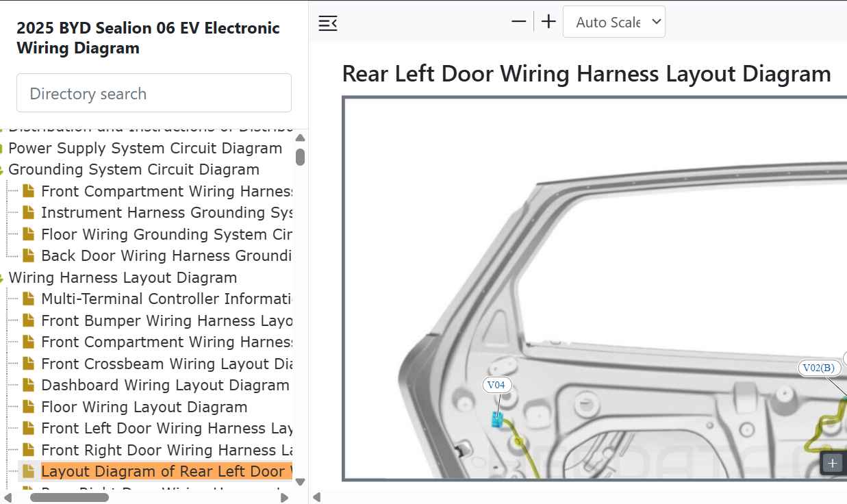
Task: Click sidebar vertical scrollbar up arrow
Action: click(x=300, y=137)
